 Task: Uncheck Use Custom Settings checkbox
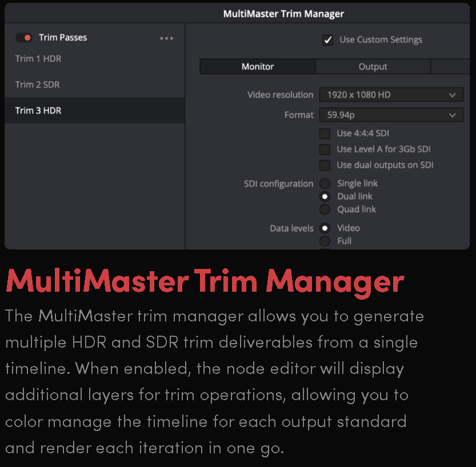pos(327,40)
